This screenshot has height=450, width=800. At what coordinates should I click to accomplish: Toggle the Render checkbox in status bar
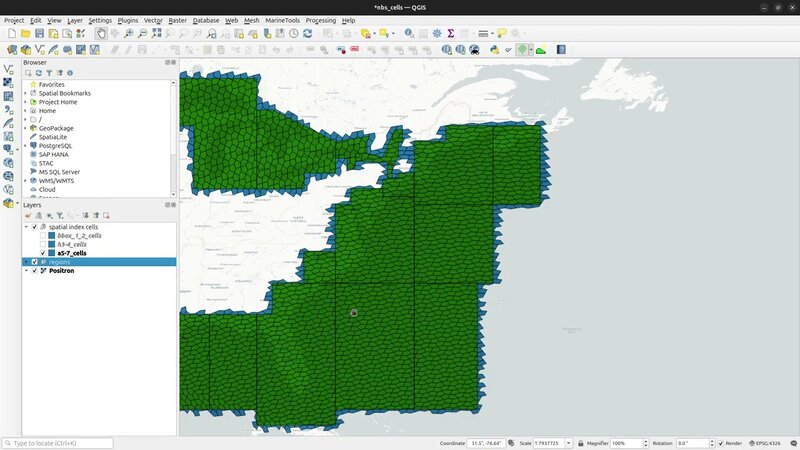pyautogui.click(x=721, y=443)
